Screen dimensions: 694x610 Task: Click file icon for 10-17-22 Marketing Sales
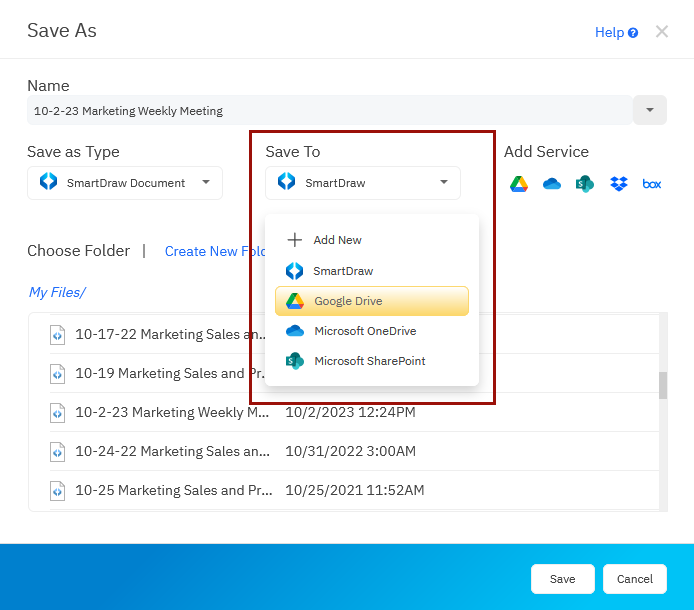pos(58,335)
